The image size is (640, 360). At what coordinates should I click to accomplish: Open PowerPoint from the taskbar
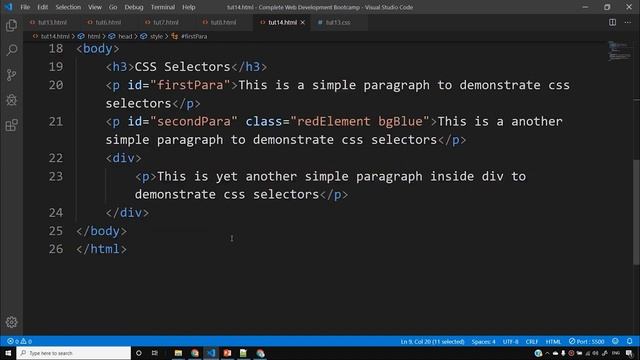227,353
